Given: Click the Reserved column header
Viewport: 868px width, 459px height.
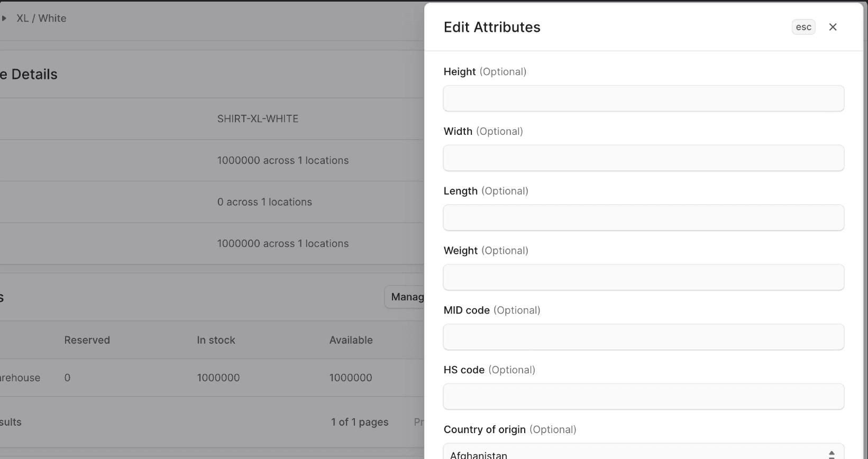Looking at the screenshot, I should [87, 341].
